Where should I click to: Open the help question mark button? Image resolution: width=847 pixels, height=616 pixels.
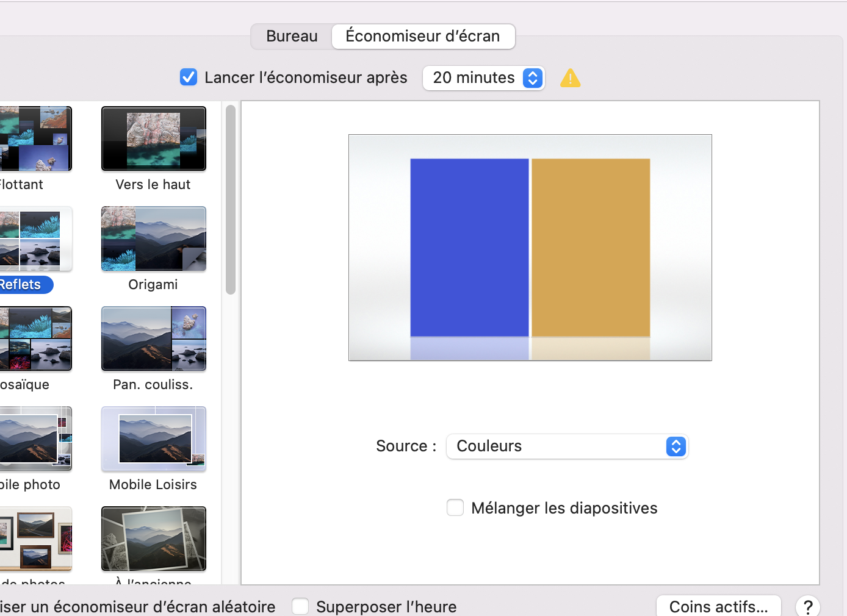(x=807, y=606)
